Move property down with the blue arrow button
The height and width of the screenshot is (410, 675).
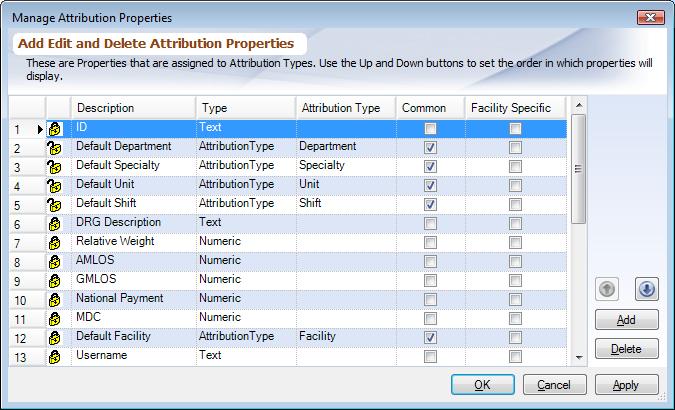[x=647, y=289]
